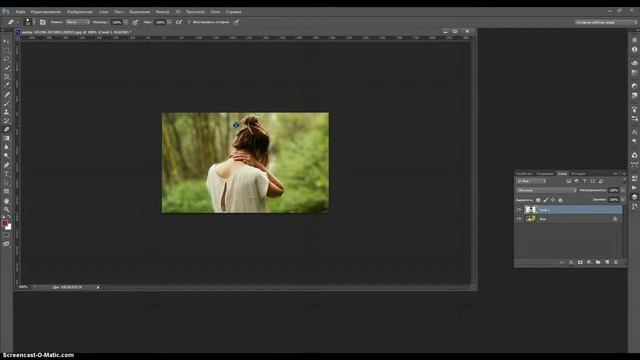Add a layer mask from panel bottom
Image resolution: width=640 pixels, height=360 pixels.
pyautogui.click(x=580, y=262)
